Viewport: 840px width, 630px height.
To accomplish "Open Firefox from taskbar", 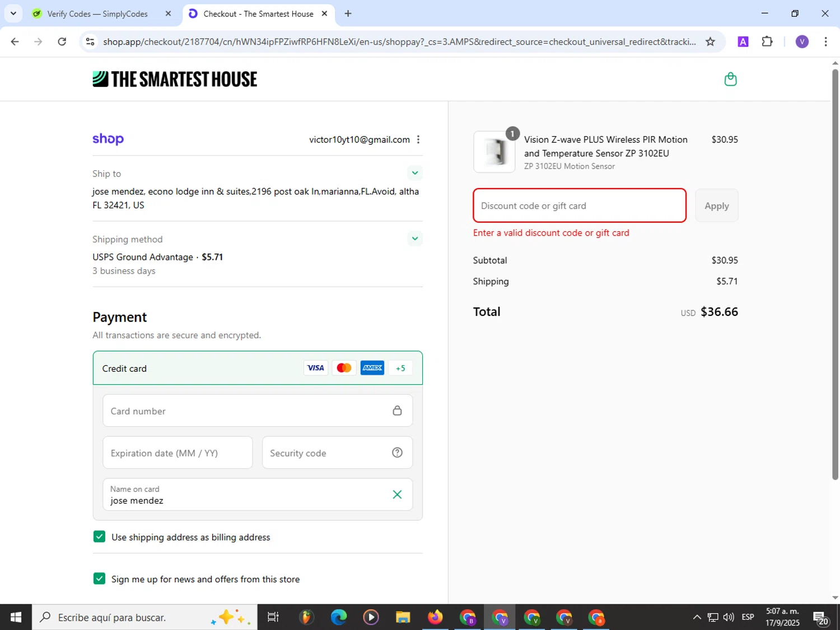I will click(x=435, y=617).
